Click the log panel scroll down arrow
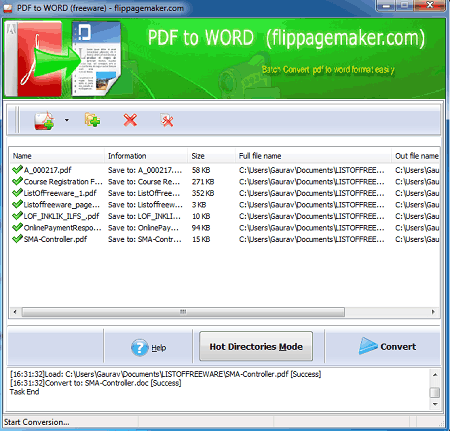The height and width of the screenshot is (431, 450). (435, 404)
